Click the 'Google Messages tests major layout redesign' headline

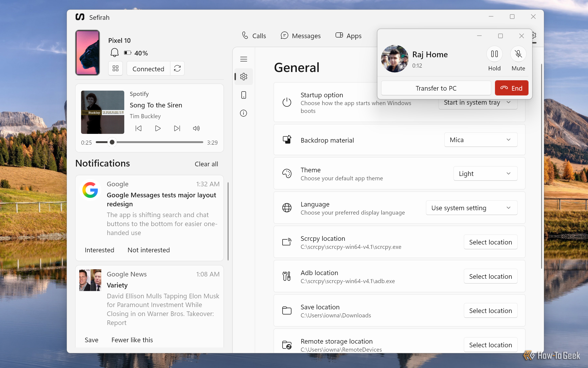pyautogui.click(x=161, y=200)
